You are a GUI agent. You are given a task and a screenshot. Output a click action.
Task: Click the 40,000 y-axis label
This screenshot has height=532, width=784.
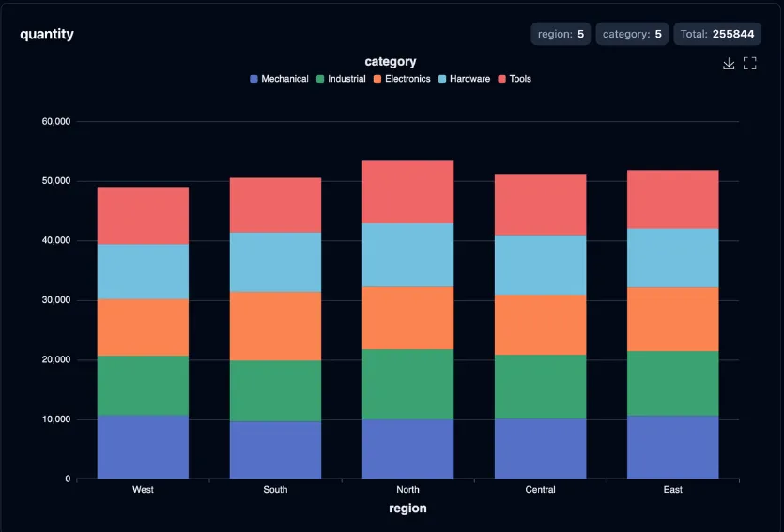[x=56, y=240]
